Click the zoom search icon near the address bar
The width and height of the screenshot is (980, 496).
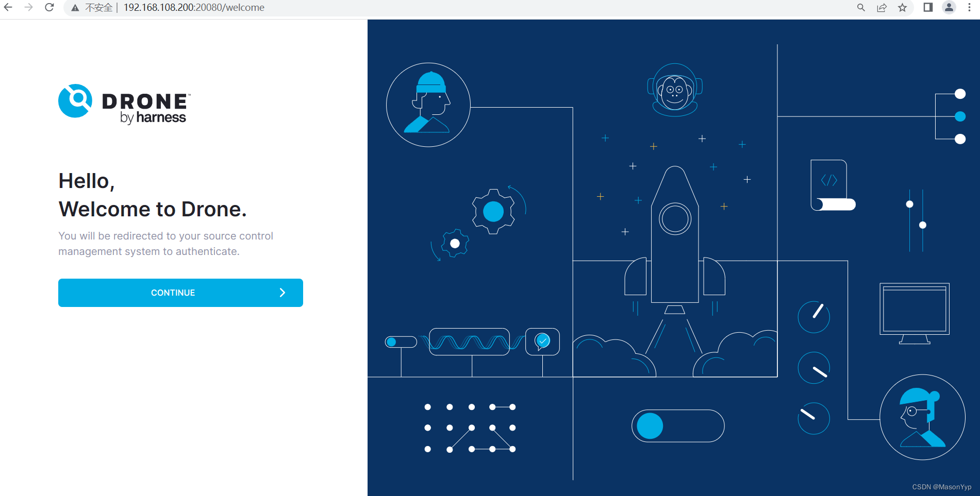tap(861, 8)
